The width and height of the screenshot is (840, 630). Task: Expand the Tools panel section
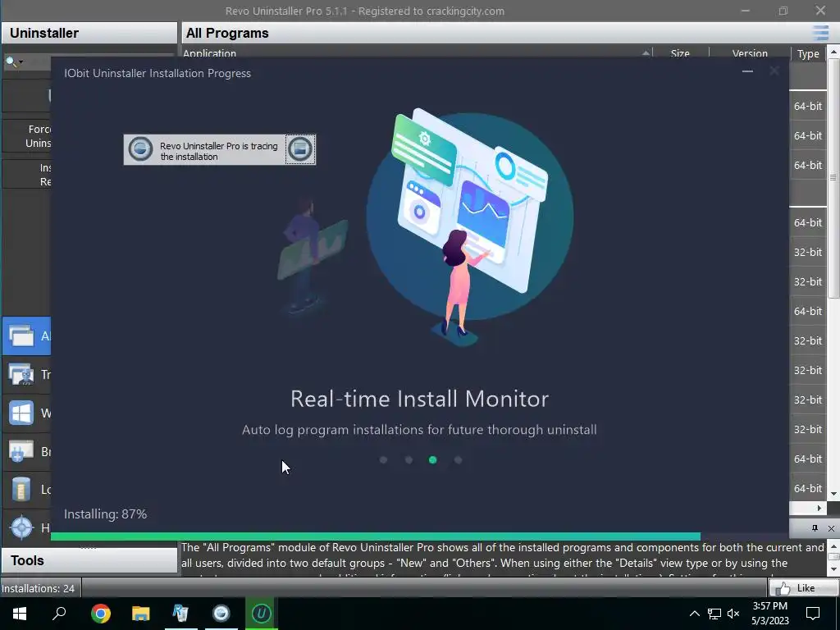pyautogui.click(x=89, y=560)
